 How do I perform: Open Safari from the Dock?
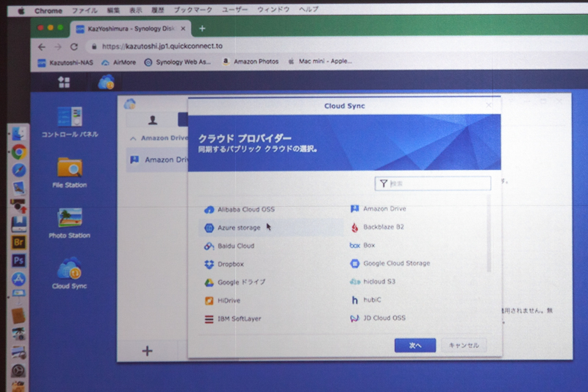(18, 171)
